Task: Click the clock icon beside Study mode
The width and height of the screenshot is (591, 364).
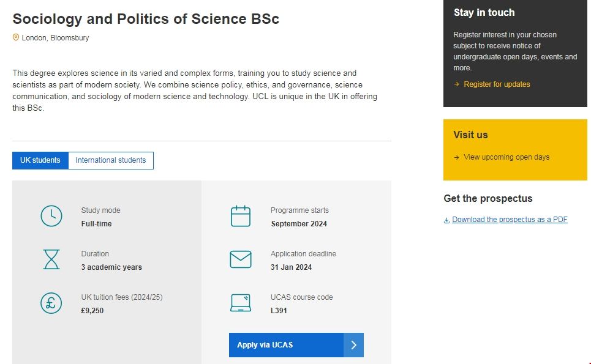Action: (51, 216)
